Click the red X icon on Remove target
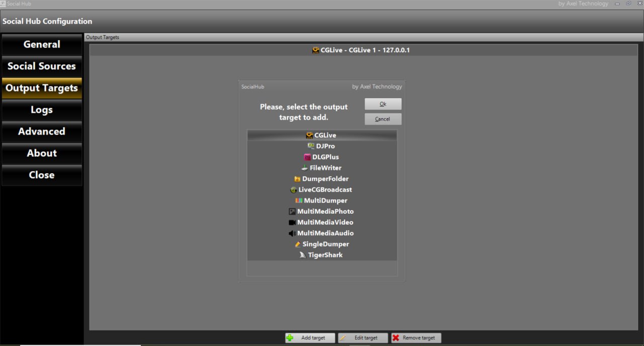 [396, 338]
